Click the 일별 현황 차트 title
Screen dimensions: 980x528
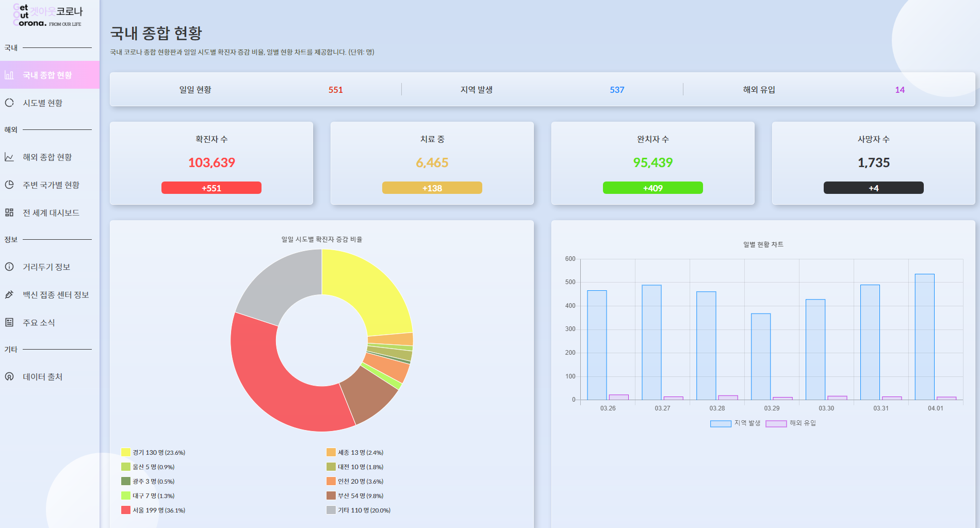(763, 244)
